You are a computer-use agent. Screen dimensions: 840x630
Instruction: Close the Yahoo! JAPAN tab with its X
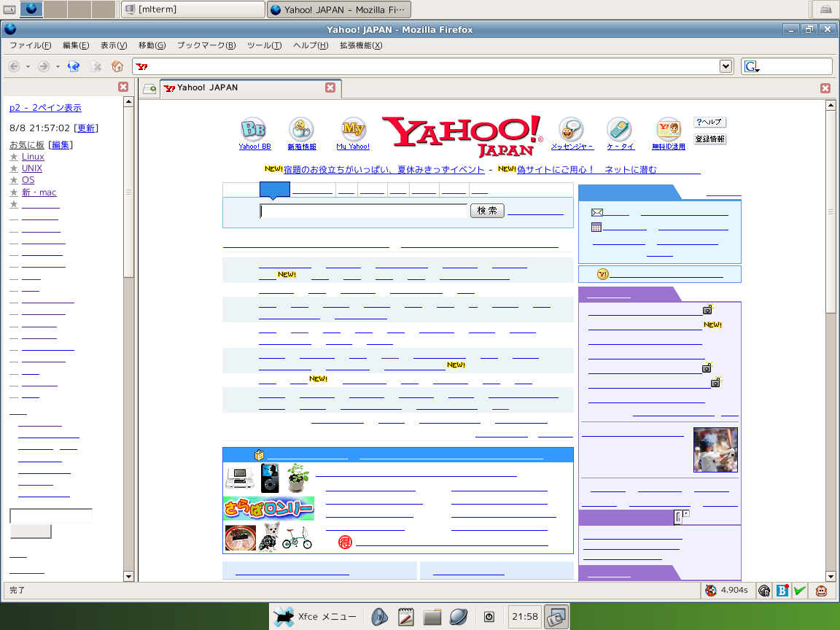click(330, 87)
